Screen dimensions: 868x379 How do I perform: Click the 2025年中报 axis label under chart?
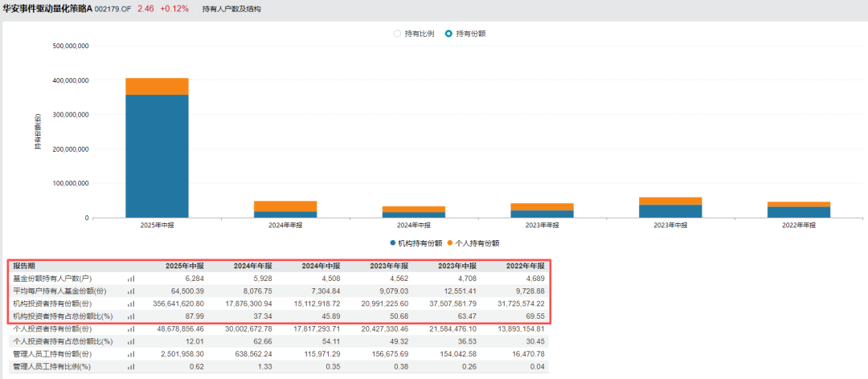click(x=158, y=226)
